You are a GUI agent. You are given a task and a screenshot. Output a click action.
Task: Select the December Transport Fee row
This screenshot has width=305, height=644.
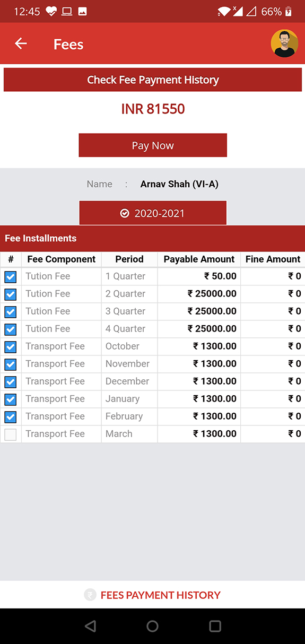[x=153, y=381]
